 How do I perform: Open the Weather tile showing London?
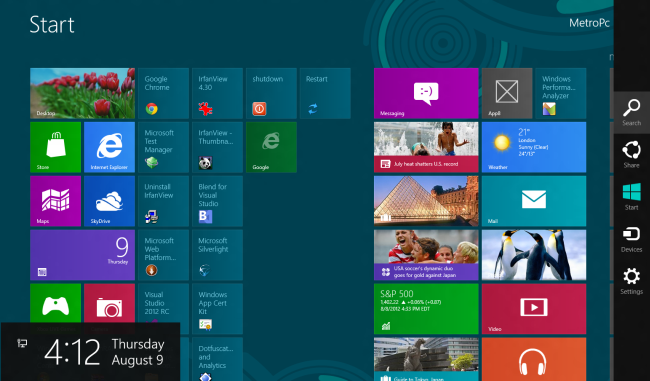(534, 147)
